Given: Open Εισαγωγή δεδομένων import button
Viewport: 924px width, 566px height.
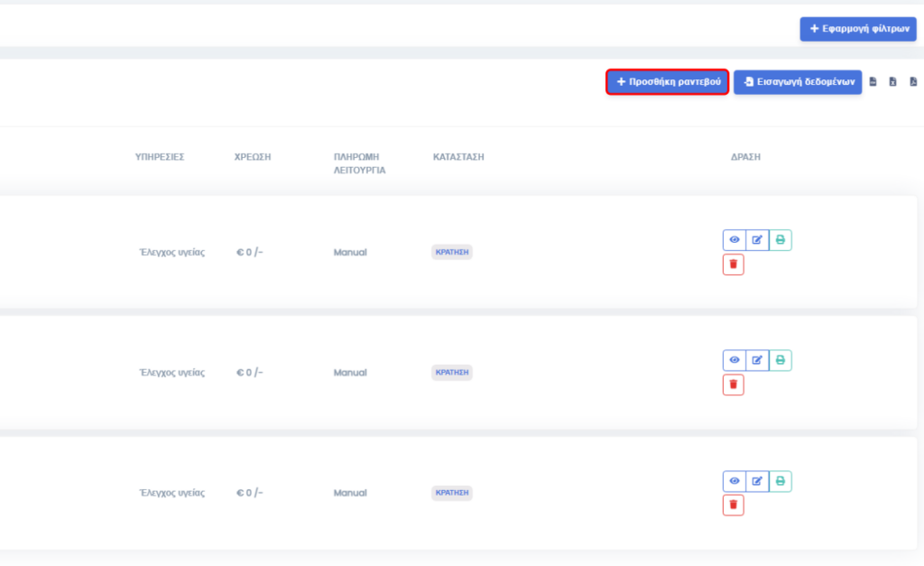Looking at the screenshot, I should point(798,82).
